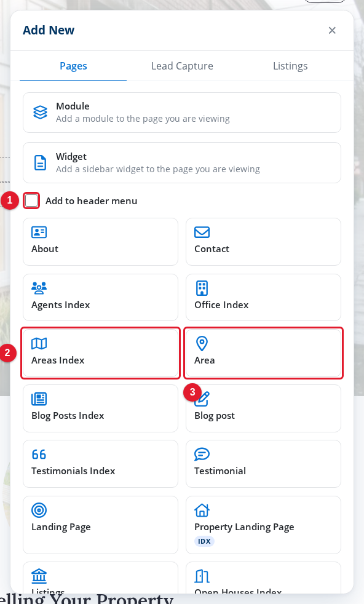
Task: Add an Office Index page
Action: (263, 297)
